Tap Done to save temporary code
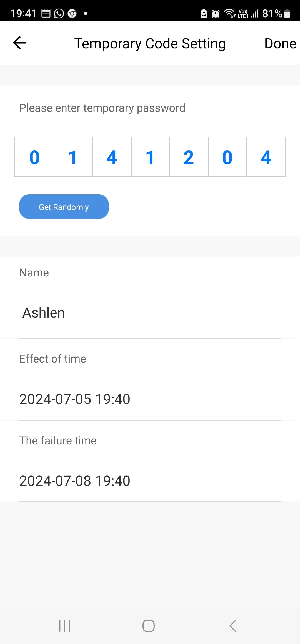This screenshot has height=644, width=300. pos(280,44)
